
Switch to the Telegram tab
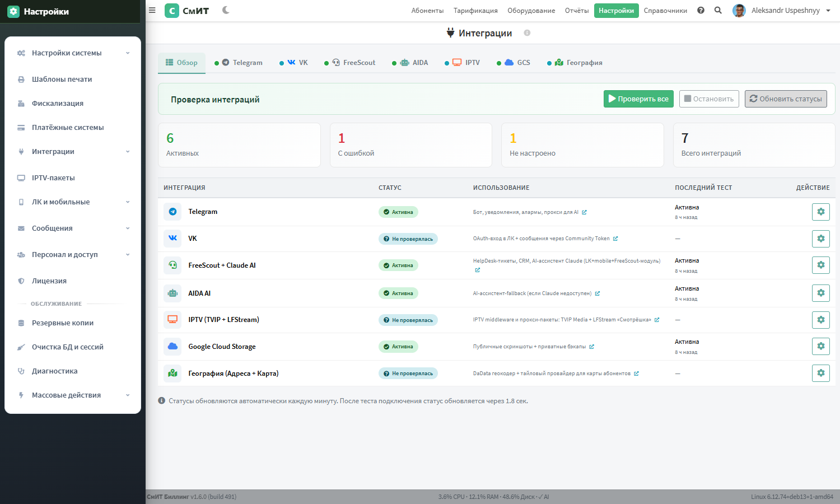click(239, 63)
